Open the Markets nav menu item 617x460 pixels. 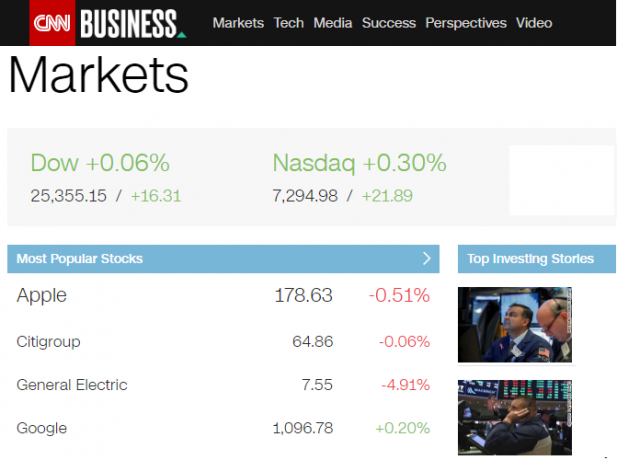coord(238,23)
